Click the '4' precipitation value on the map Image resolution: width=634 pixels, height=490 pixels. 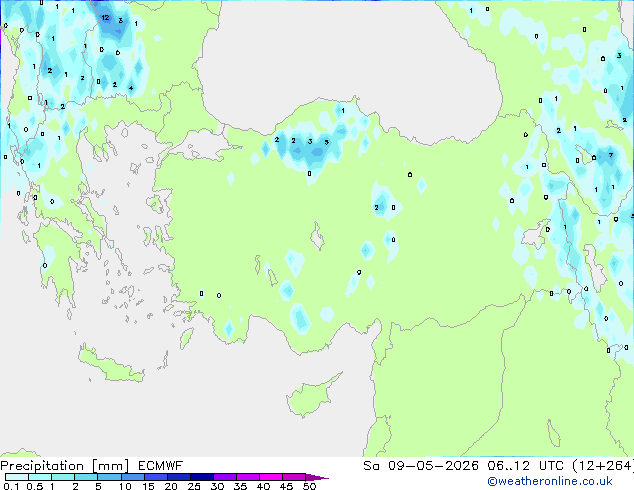[x=131, y=88]
